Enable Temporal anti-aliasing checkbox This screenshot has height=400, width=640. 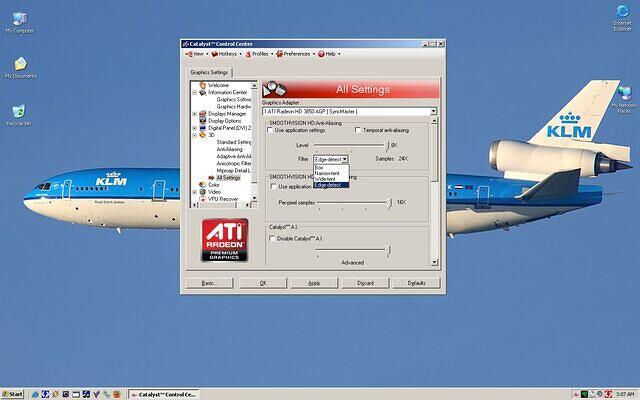pyautogui.click(x=358, y=130)
